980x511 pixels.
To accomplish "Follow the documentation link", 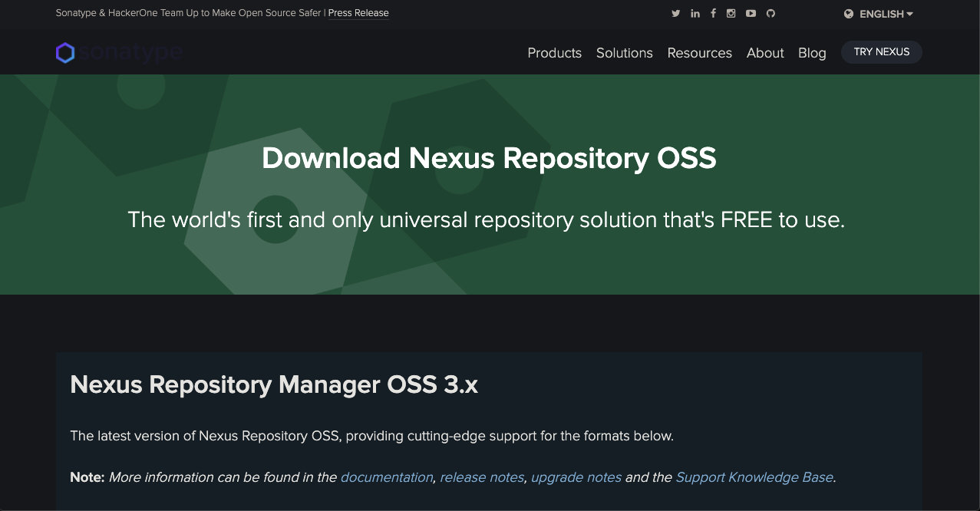I will click(387, 477).
